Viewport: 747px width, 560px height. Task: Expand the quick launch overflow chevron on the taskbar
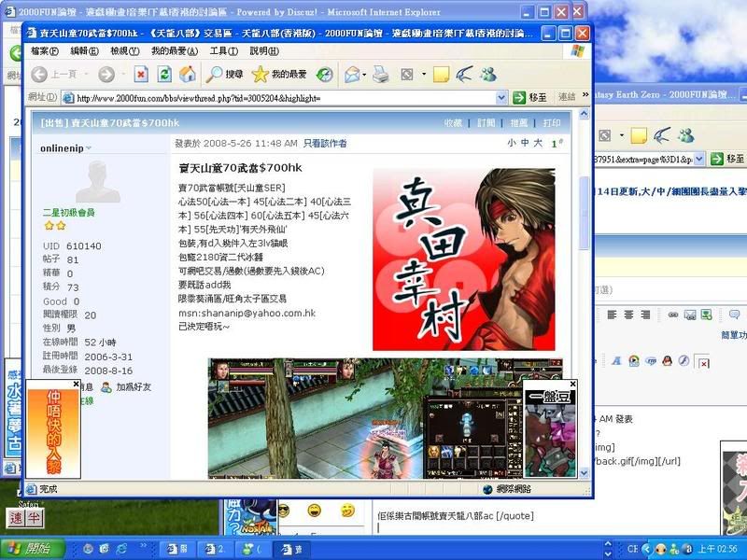[143, 546]
